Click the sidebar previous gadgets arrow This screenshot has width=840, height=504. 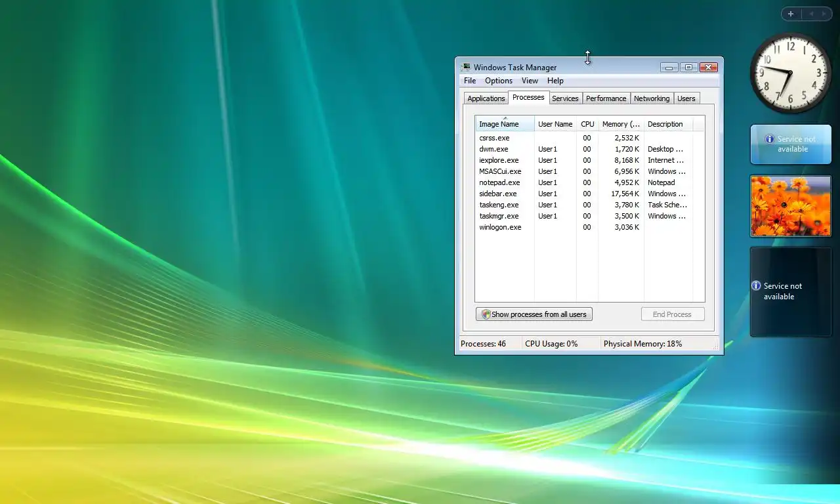point(811,14)
